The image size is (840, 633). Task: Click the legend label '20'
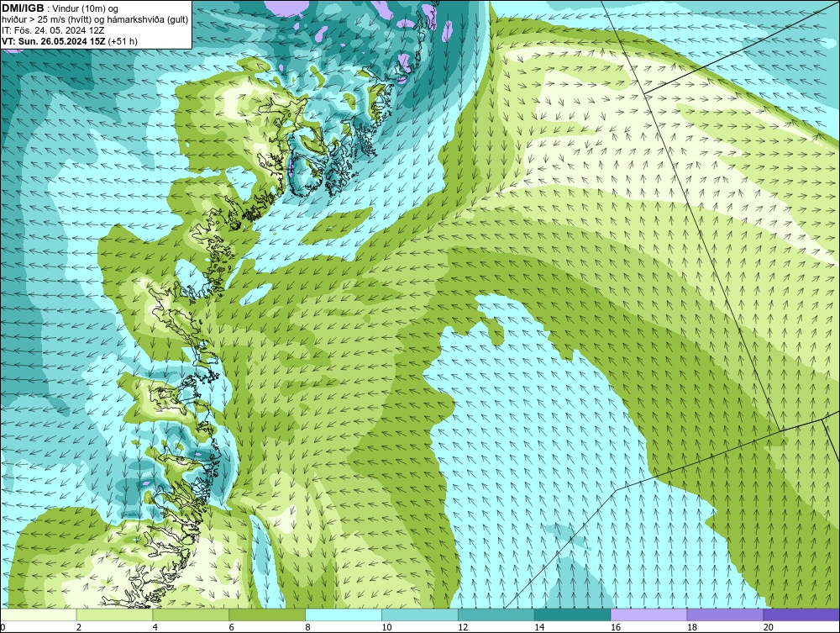(x=769, y=627)
